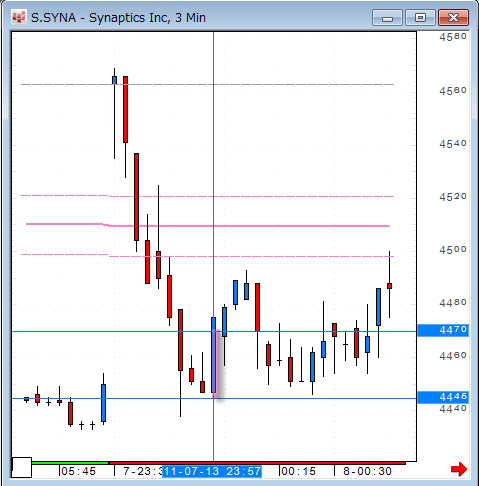Click the 05:45 time axis label

[79, 471]
